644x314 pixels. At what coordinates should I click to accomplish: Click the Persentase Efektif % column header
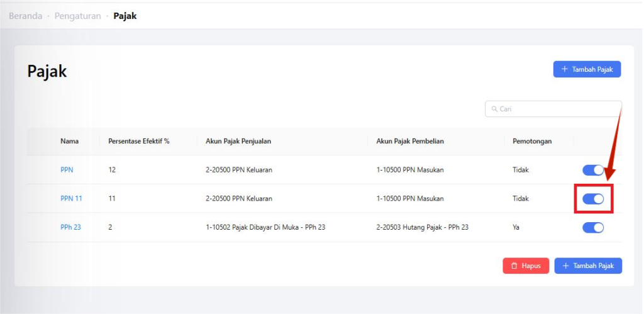pyautogui.click(x=138, y=142)
